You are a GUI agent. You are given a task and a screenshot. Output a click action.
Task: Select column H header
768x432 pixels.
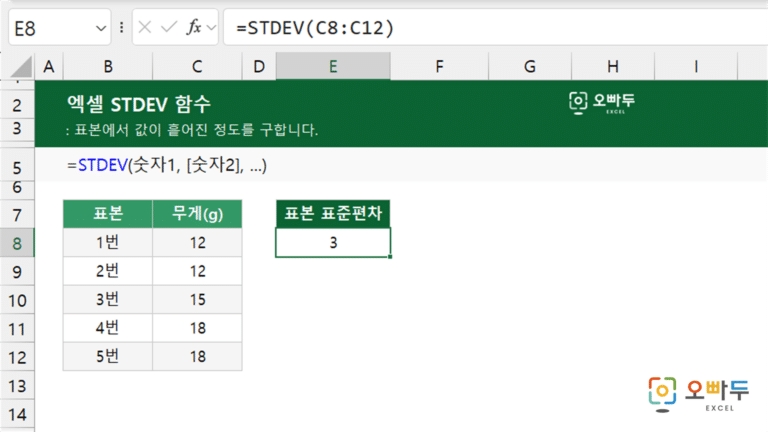613,66
